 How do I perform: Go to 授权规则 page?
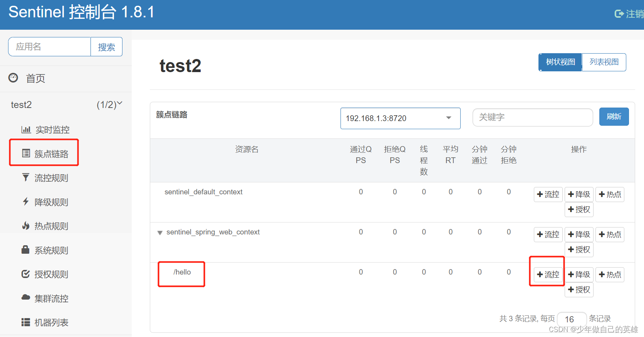coord(51,274)
